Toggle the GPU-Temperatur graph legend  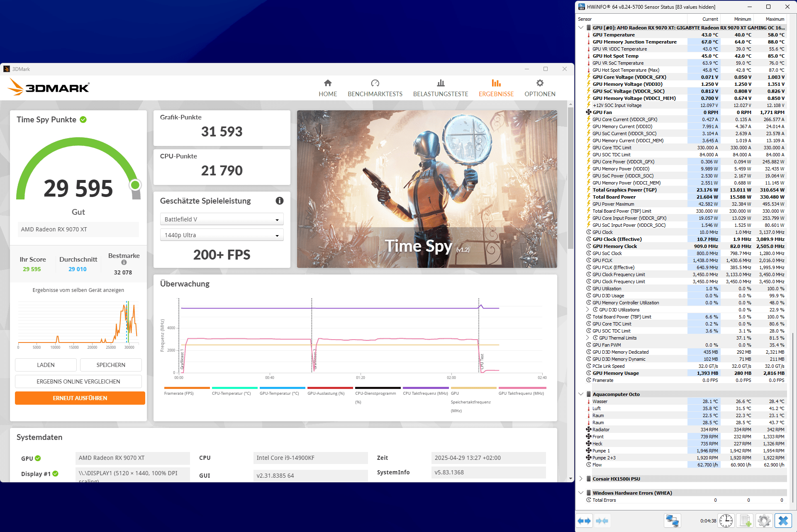(x=279, y=393)
